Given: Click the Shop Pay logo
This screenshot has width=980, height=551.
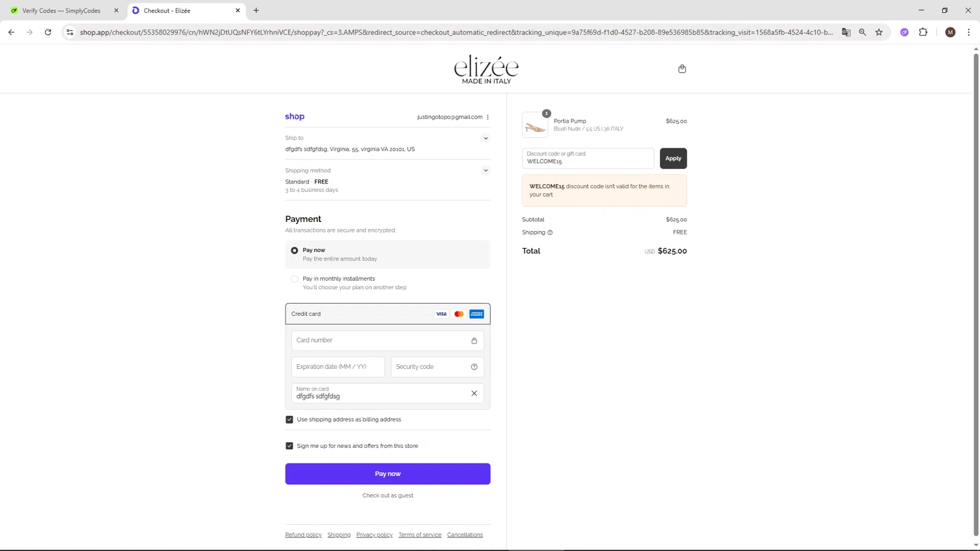Looking at the screenshot, I should pyautogui.click(x=295, y=117).
